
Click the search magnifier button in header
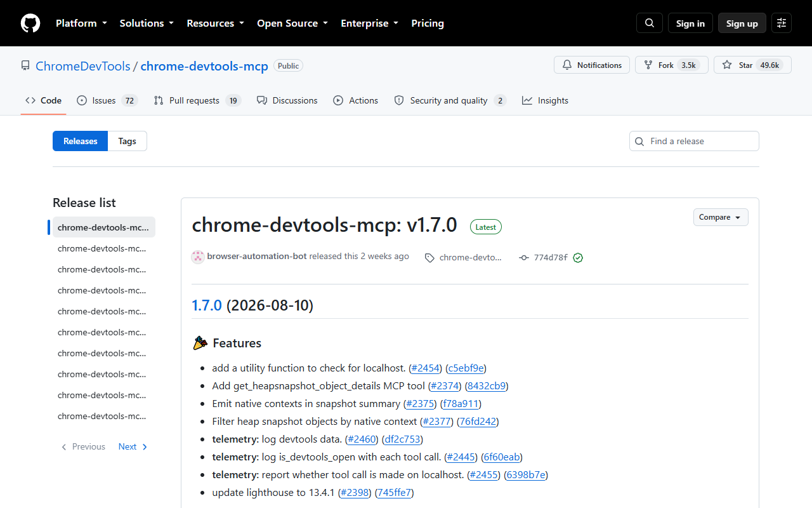coord(650,23)
